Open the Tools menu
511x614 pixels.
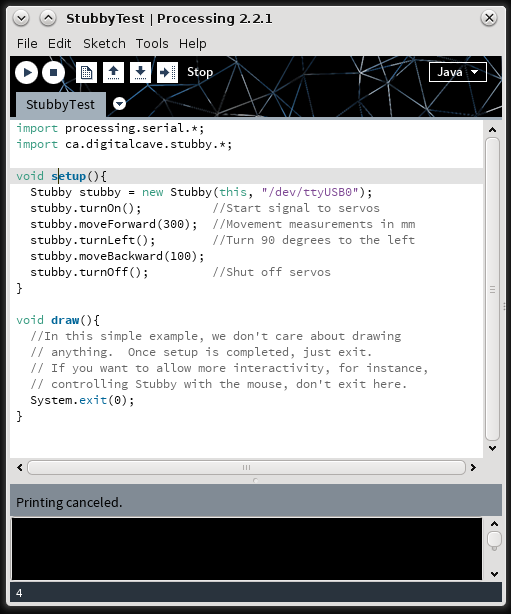point(152,43)
